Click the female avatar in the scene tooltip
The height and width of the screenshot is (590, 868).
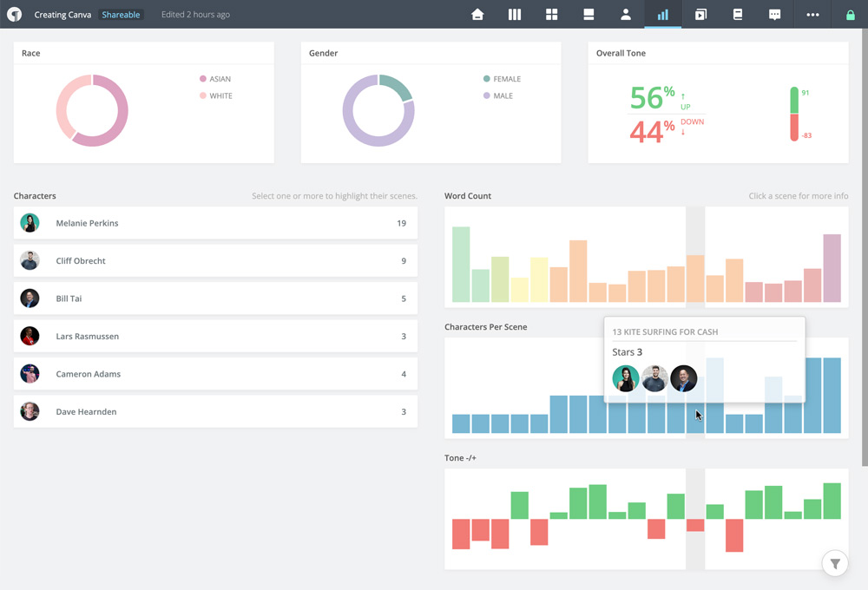click(x=626, y=378)
